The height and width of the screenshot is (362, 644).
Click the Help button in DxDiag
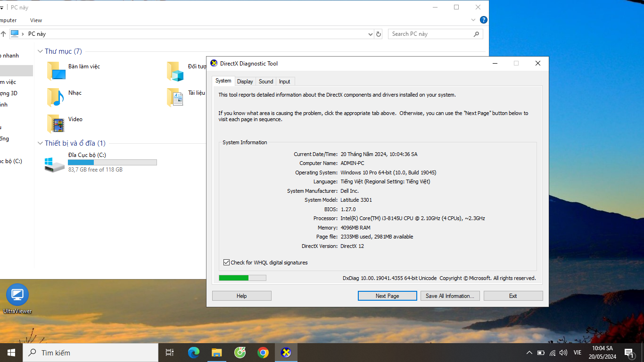pyautogui.click(x=242, y=296)
